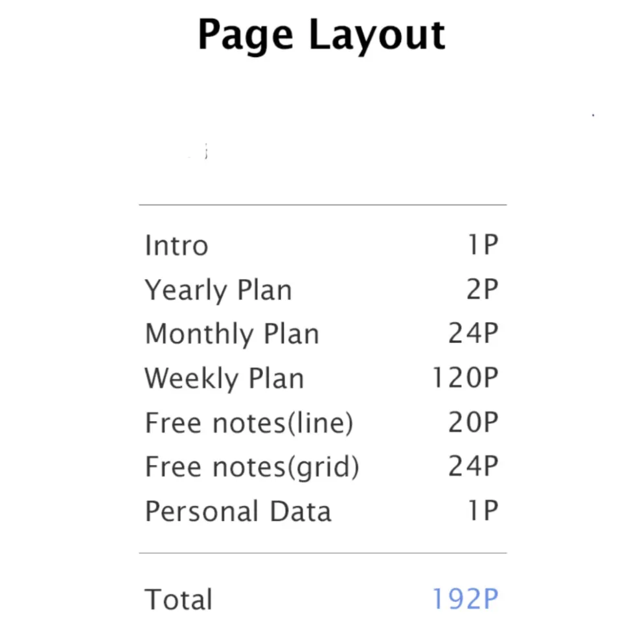Click the Yearly Plan 2P value
Image resolution: width=644 pixels, height=644 pixels.
click(x=483, y=289)
